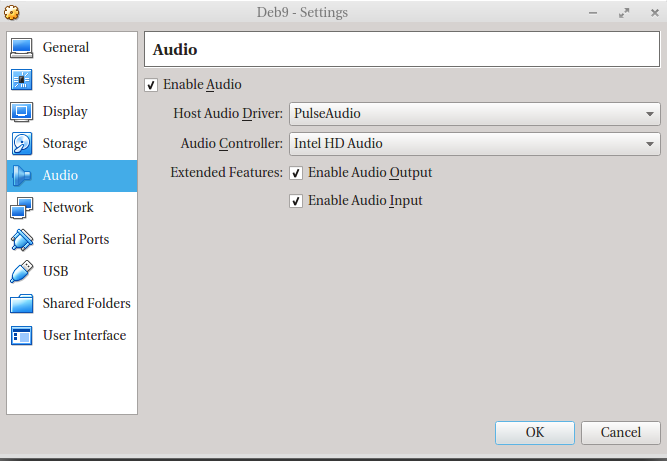Click the USB plug icon
Screen dimensions: 667x461
point(22,272)
